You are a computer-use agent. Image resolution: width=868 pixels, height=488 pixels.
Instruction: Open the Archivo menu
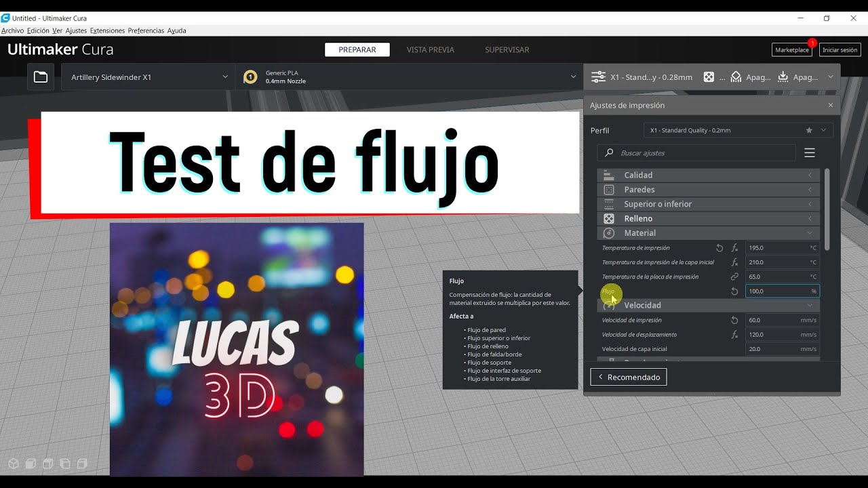12,30
